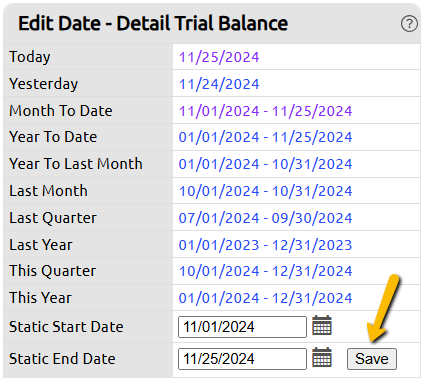Choose Year To Date range link
This screenshot has height=381, width=423.
tap(265, 137)
